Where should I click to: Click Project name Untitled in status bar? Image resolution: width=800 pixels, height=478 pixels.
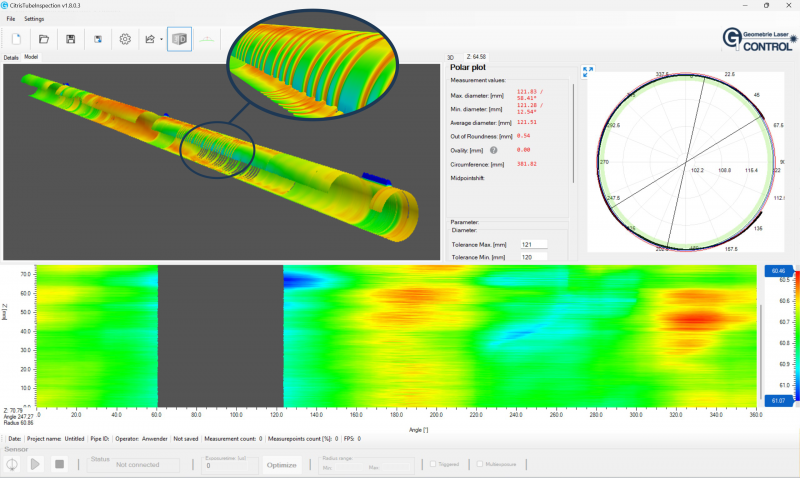[x=55, y=439]
